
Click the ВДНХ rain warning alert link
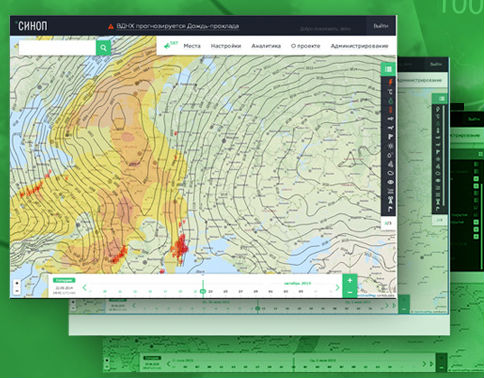(177, 26)
